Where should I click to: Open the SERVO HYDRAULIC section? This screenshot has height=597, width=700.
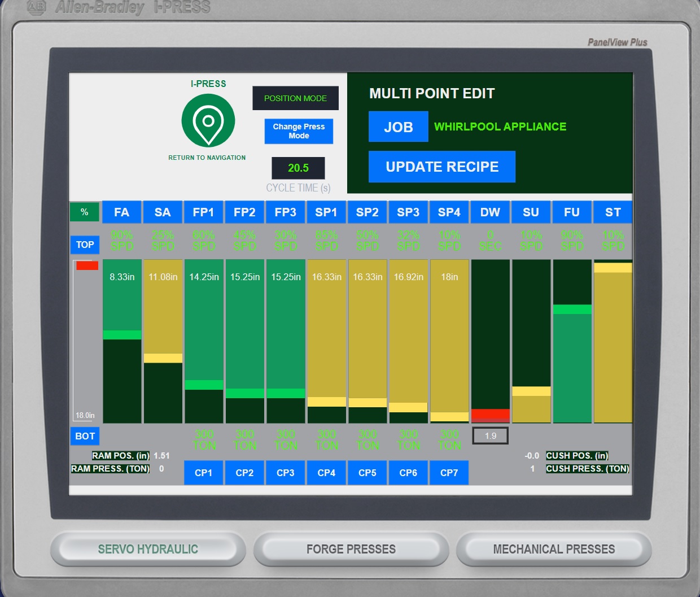[148, 549]
